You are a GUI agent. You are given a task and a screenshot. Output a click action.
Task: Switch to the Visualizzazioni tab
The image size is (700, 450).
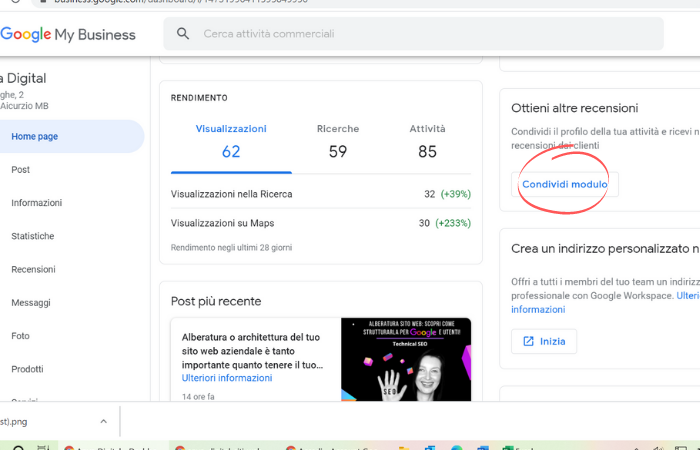(x=231, y=142)
